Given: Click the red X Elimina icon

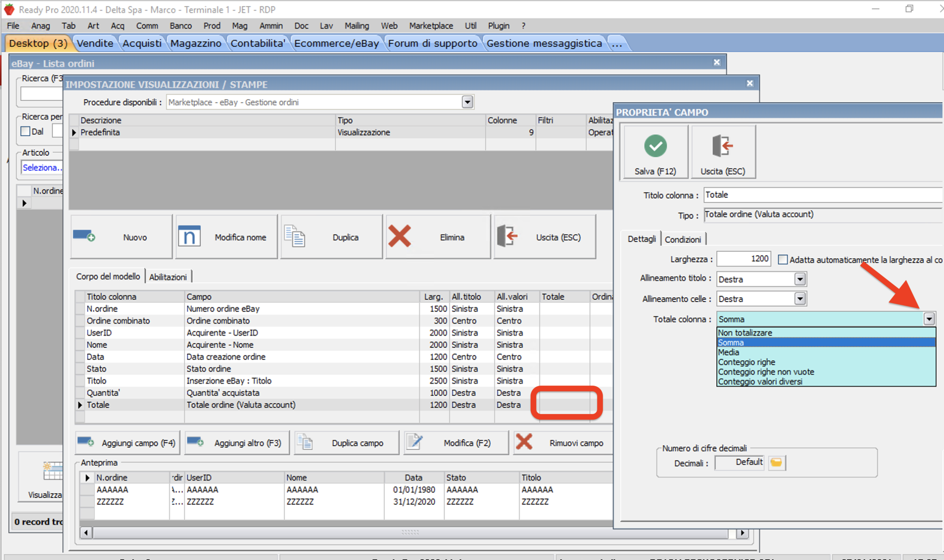Looking at the screenshot, I should click(x=399, y=236).
